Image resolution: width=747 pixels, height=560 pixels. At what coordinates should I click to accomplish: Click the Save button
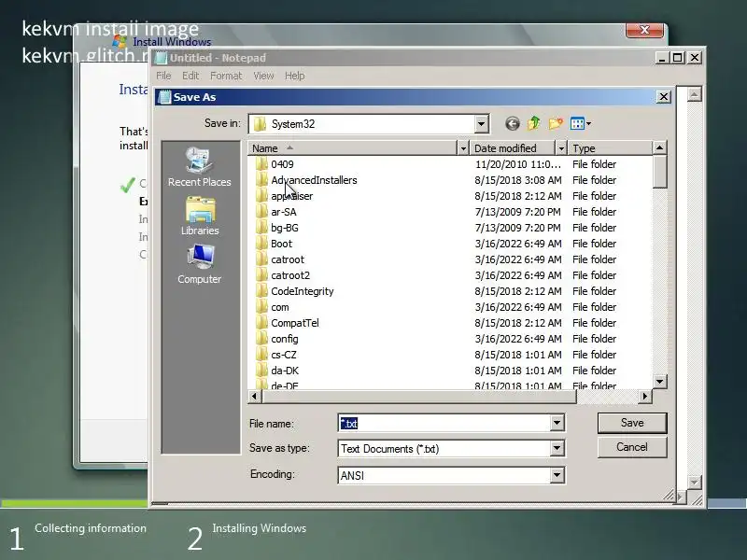tap(632, 423)
